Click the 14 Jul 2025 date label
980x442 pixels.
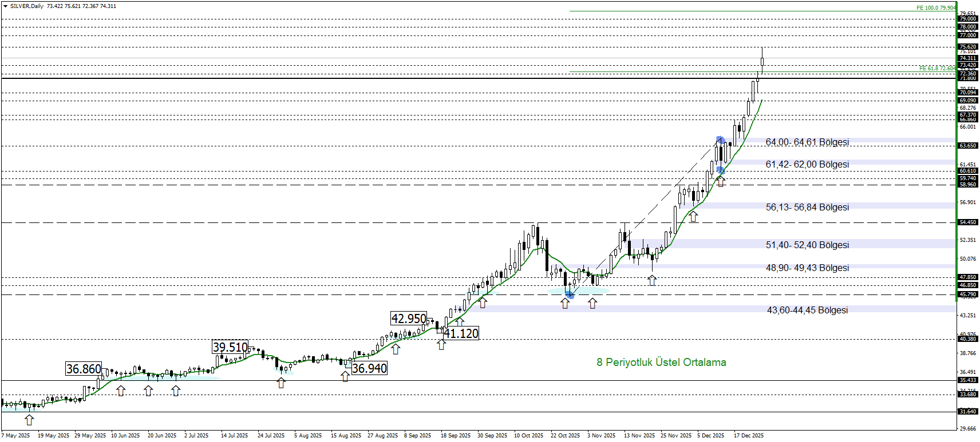click(234, 436)
